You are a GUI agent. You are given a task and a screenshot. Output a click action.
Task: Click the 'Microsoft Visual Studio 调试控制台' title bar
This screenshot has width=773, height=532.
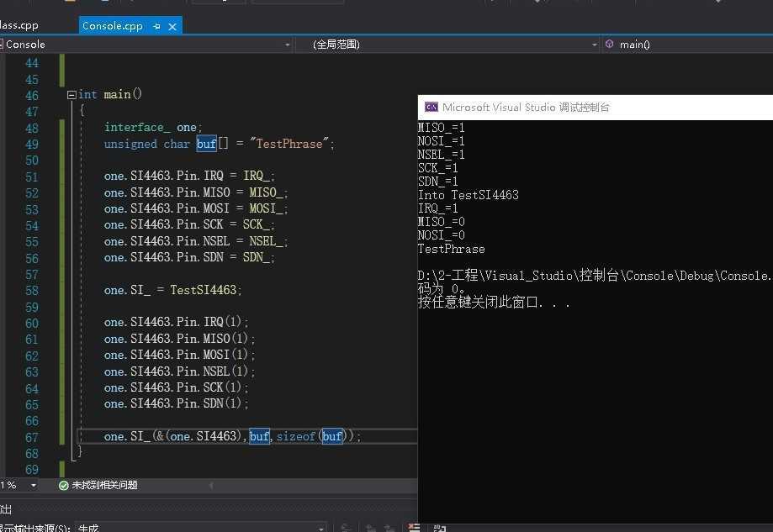point(595,107)
